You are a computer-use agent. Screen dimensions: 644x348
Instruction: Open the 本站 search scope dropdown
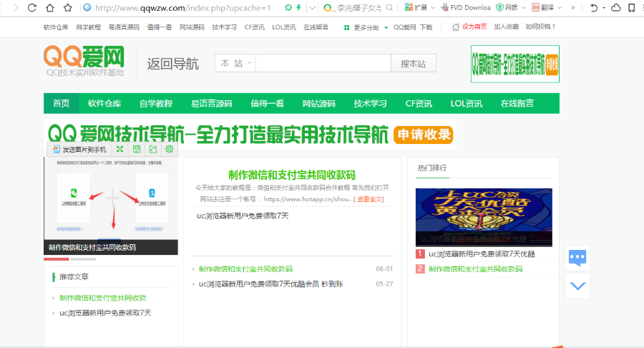[x=235, y=63]
